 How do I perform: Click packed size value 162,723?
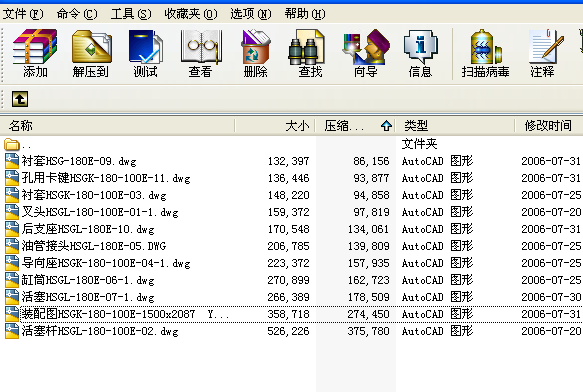tap(368, 280)
